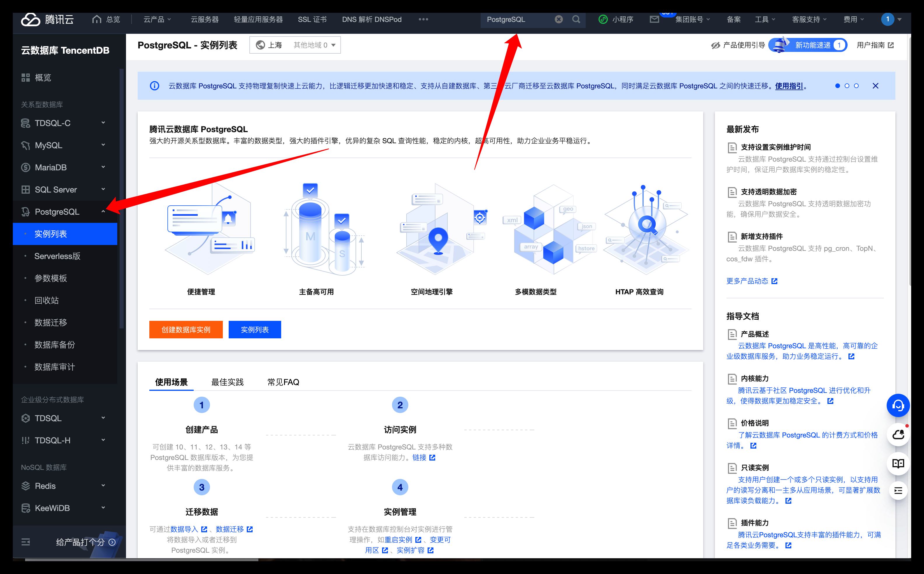This screenshot has height=574, width=924.
Task: Click the 产品使用引导 eye icon
Action: 715,45
